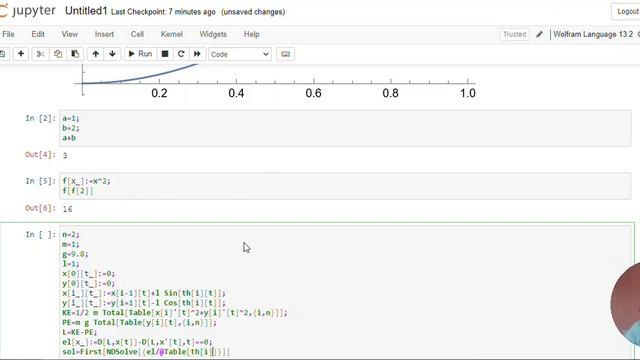This screenshot has height=360, width=640.
Task: Restart kernel and run all cells icon
Action: 197,54
